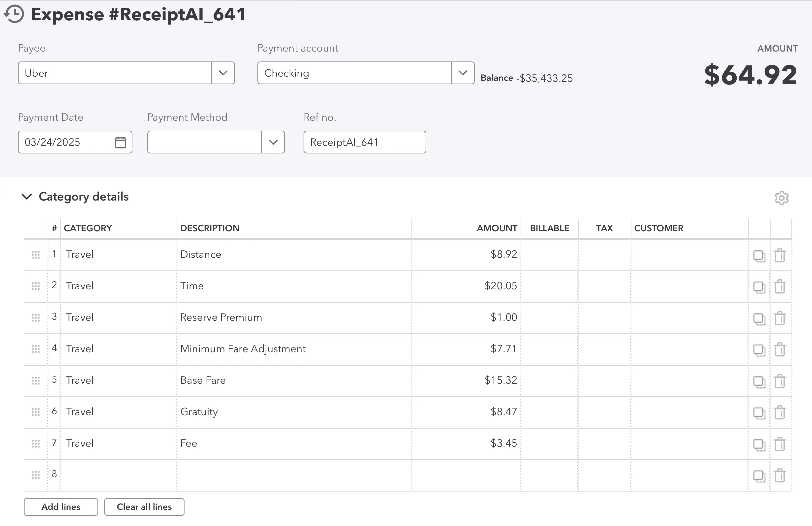Delete the Minimum Fare Adjustment line
The width and height of the screenshot is (812, 526).
(x=780, y=350)
